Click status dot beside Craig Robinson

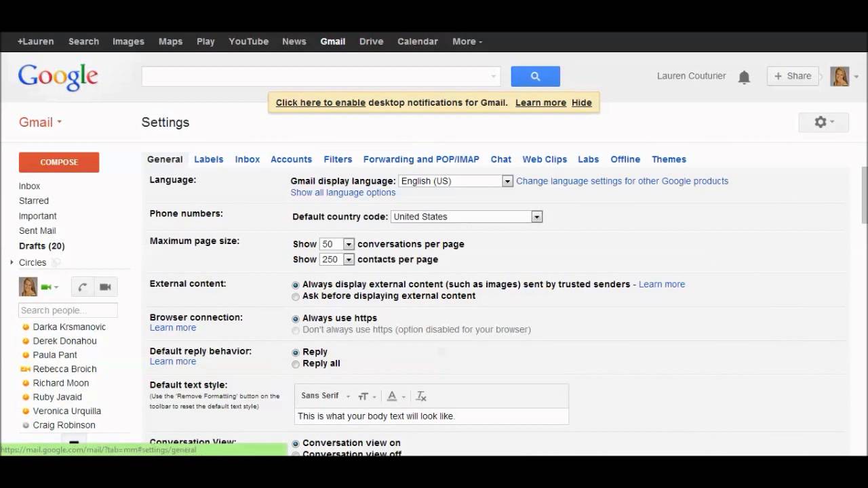pyautogui.click(x=26, y=426)
